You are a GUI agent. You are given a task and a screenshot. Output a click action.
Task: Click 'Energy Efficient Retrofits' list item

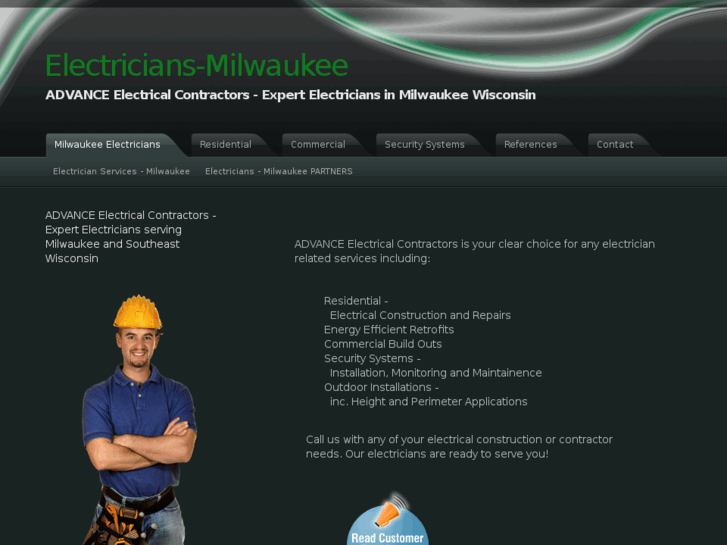pos(389,330)
